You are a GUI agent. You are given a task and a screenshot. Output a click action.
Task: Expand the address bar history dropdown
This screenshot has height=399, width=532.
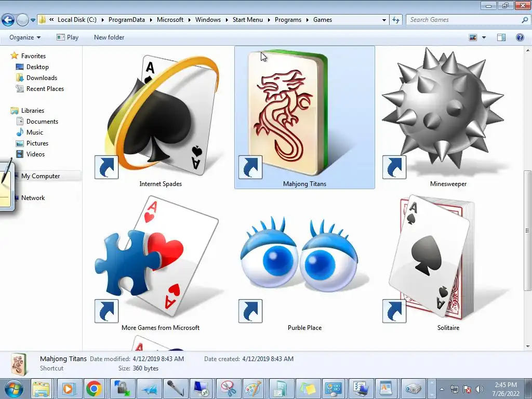pyautogui.click(x=384, y=20)
